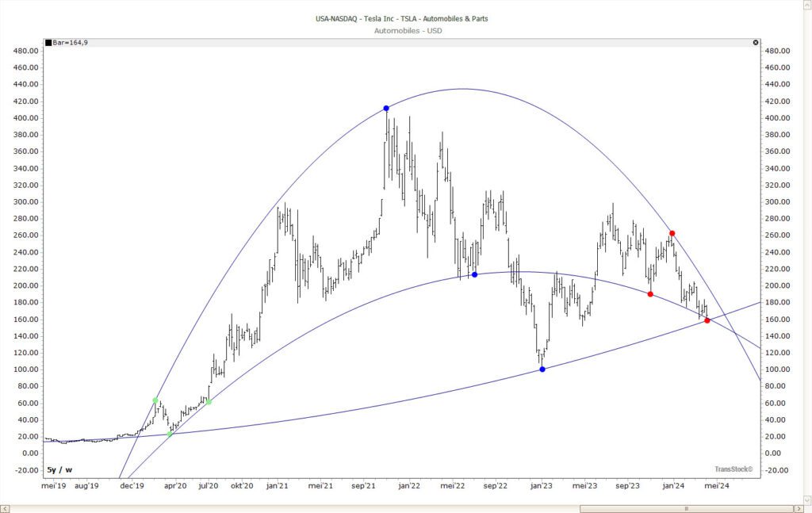Click the circled X on the legend bar
This screenshot has height=513, width=812.
point(755,42)
